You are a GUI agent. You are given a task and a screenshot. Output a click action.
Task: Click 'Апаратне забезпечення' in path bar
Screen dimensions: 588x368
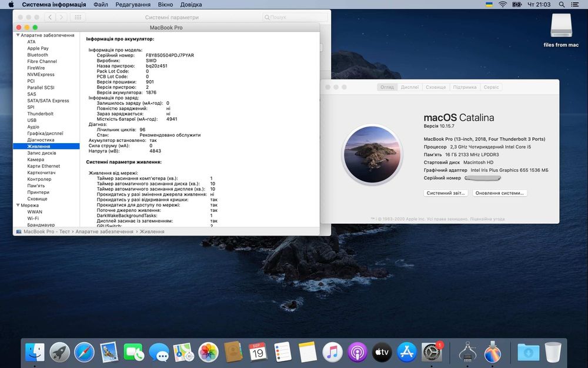pyautogui.click(x=104, y=231)
